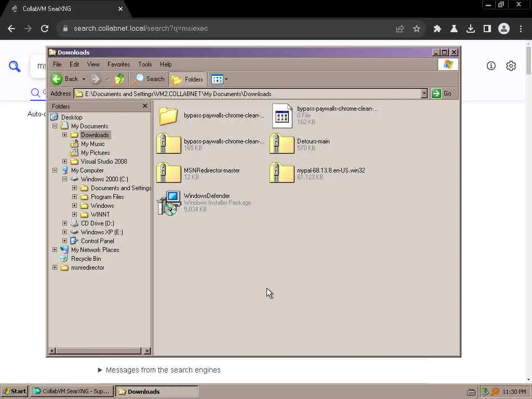Click the green Go button
Image resolution: width=532 pixels, height=399 pixels.
pyautogui.click(x=442, y=94)
